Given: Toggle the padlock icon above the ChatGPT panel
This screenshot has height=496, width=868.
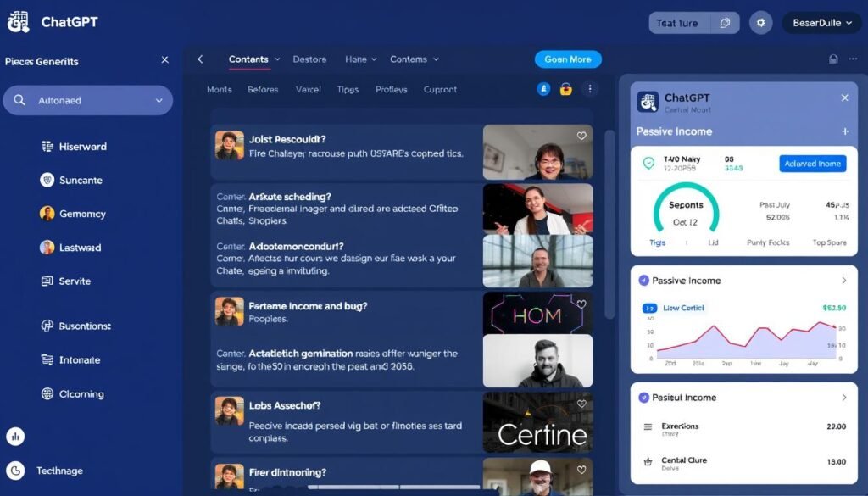Looking at the screenshot, I should [565, 88].
